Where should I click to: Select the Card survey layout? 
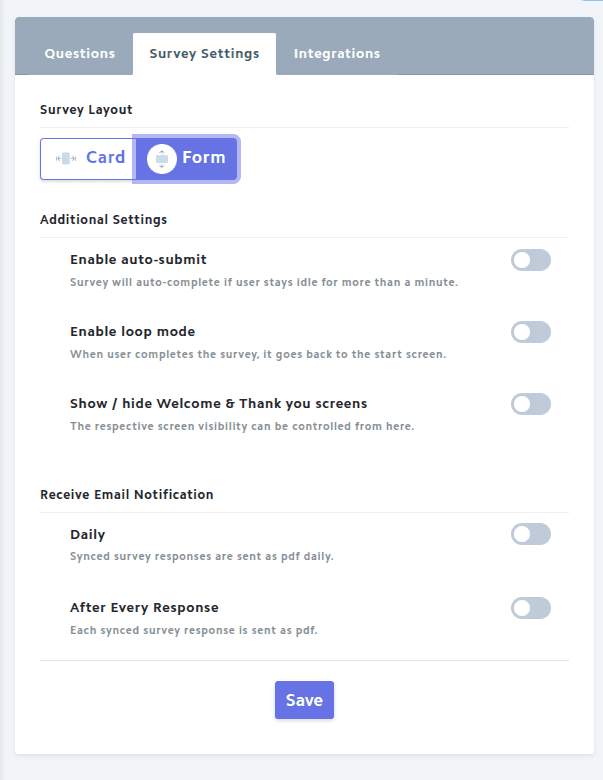click(x=88, y=159)
